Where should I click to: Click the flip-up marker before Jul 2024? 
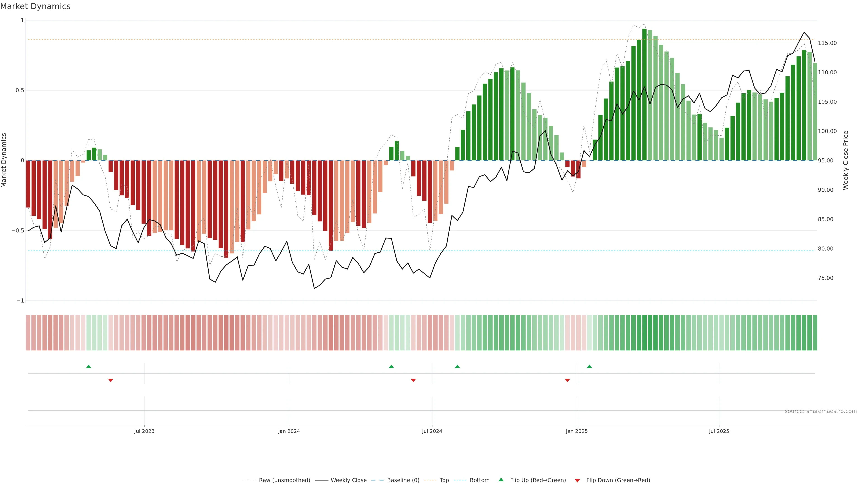click(x=391, y=366)
